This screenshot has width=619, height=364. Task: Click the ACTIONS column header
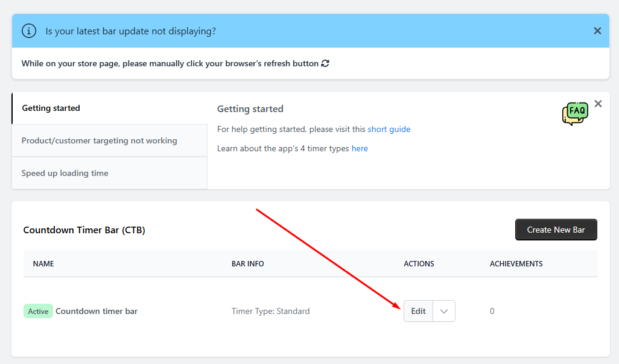coord(419,264)
